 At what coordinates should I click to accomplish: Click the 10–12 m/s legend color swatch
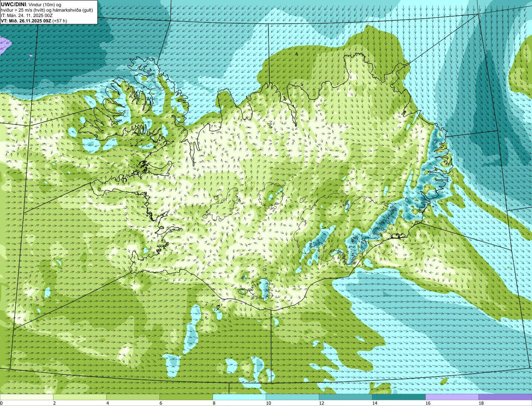pyautogui.click(x=293, y=397)
